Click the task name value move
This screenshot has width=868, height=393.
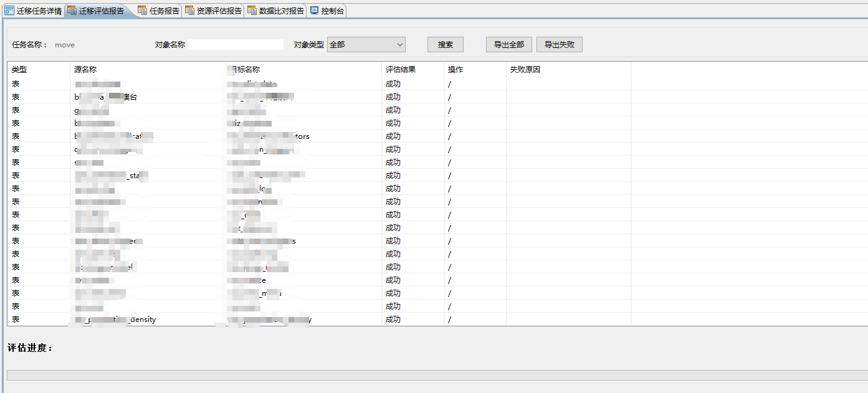[65, 45]
